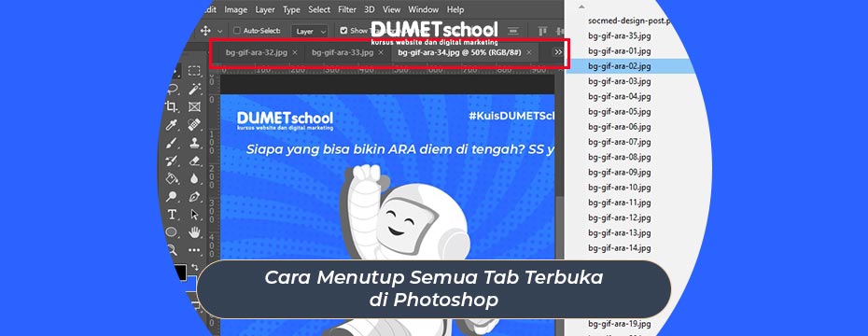
Task: Open the Type menu
Action: coord(292,9)
